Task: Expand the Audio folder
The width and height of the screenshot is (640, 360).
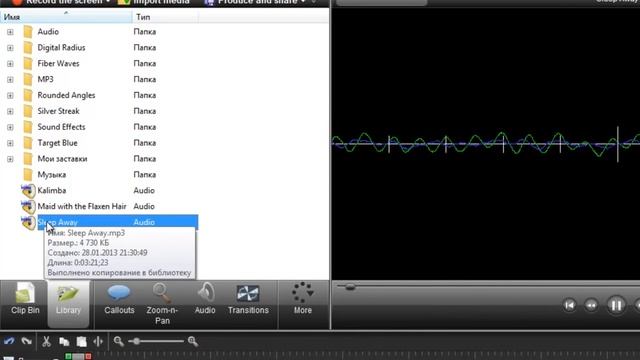Action: [x=10, y=32]
